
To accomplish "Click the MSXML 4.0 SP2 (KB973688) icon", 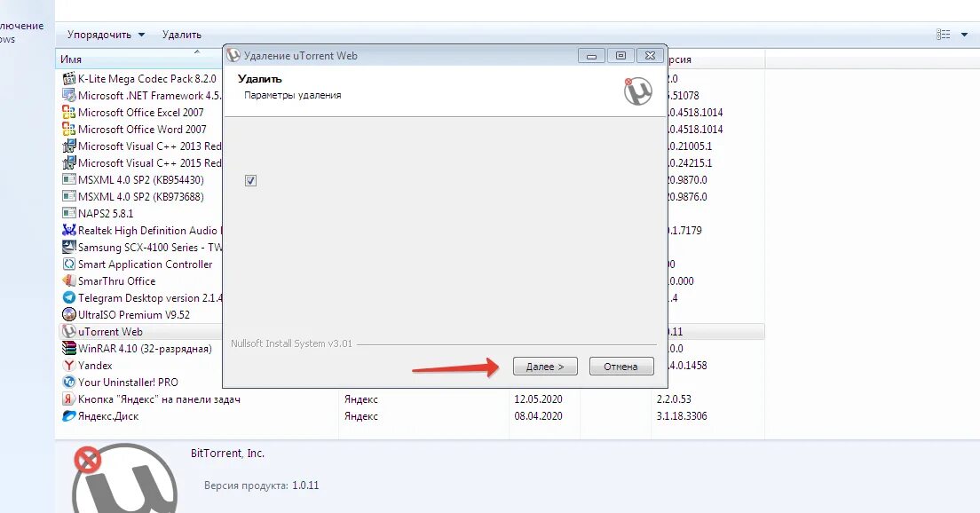I will 68,197.
